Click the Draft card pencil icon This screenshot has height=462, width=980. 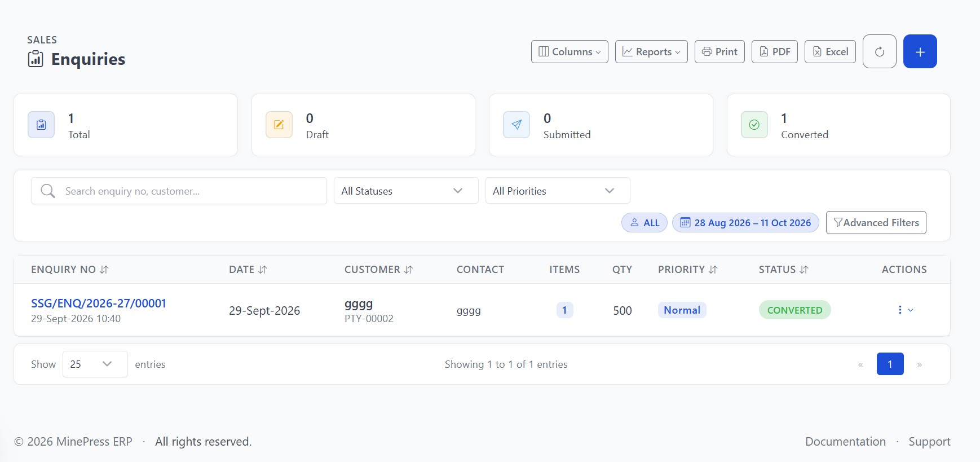279,125
